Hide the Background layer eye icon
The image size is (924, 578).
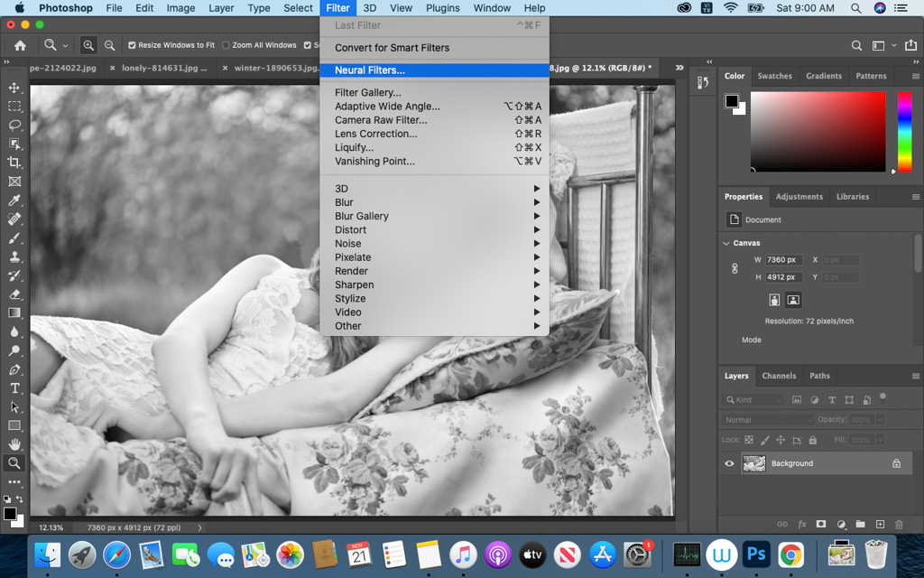(x=729, y=463)
